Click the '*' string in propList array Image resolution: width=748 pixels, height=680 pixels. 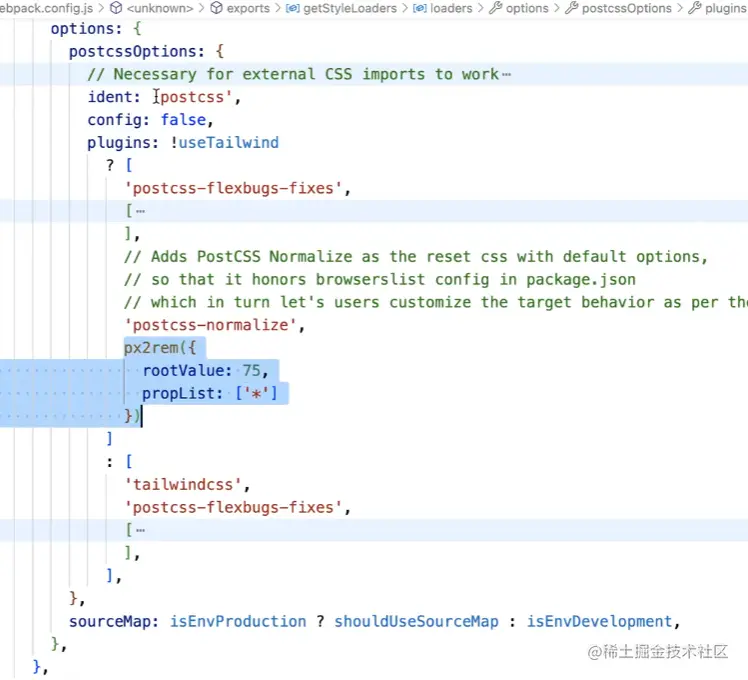[x=257, y=394]
